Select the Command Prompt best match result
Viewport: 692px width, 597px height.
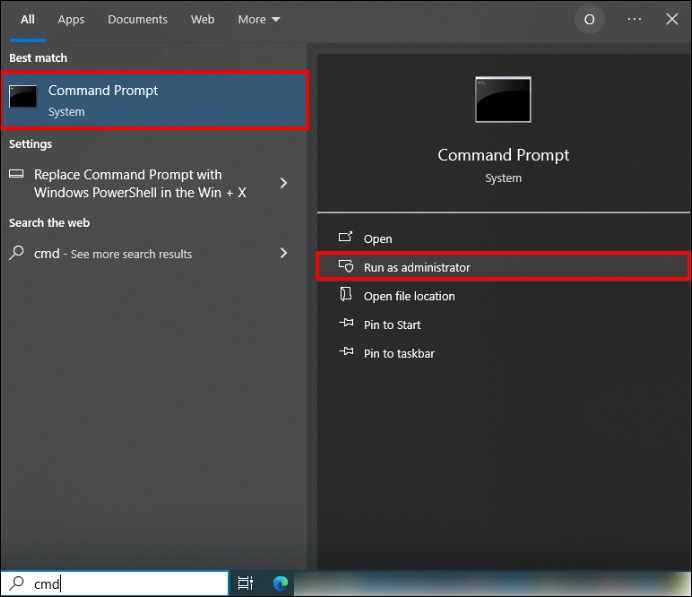155,100
